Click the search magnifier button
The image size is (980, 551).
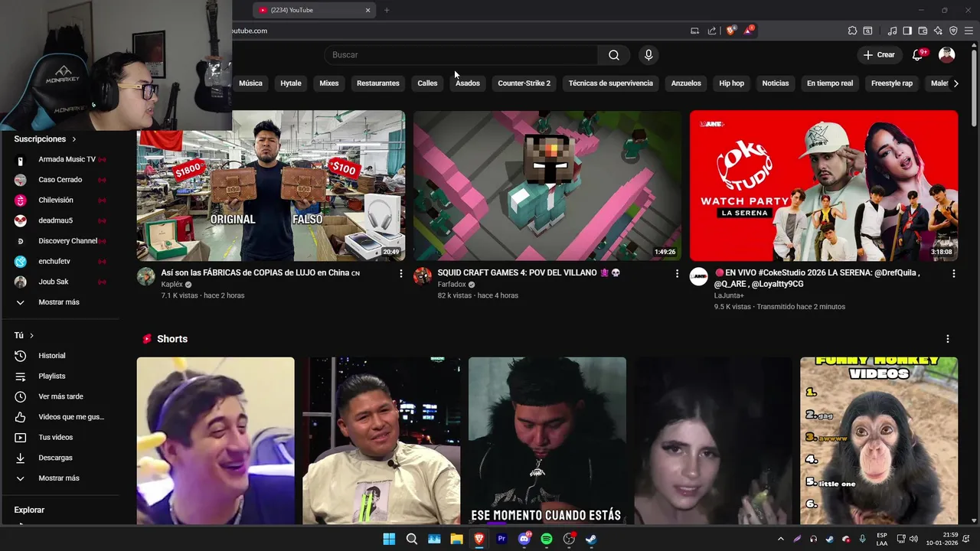tap(614, 55)
